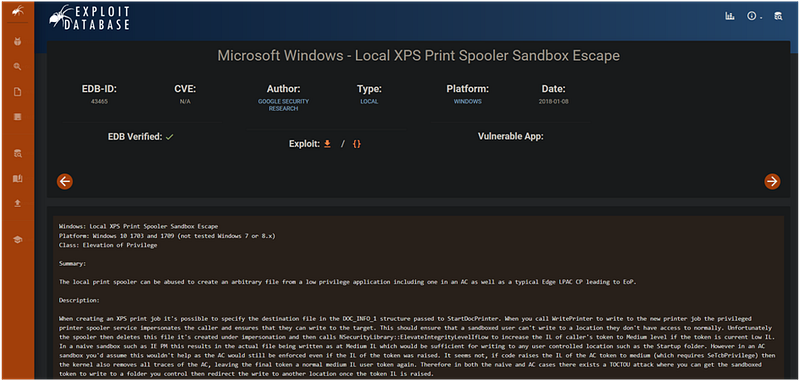Click the 'Type:' heading
The image size is (800, 381).
tap(369, 89)
